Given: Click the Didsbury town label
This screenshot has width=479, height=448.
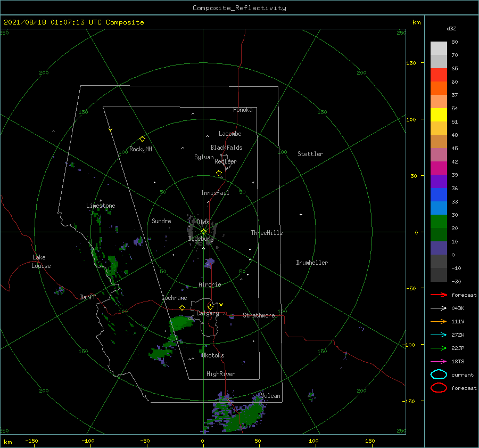Looking at the screenshot, I should click(201, 239).
